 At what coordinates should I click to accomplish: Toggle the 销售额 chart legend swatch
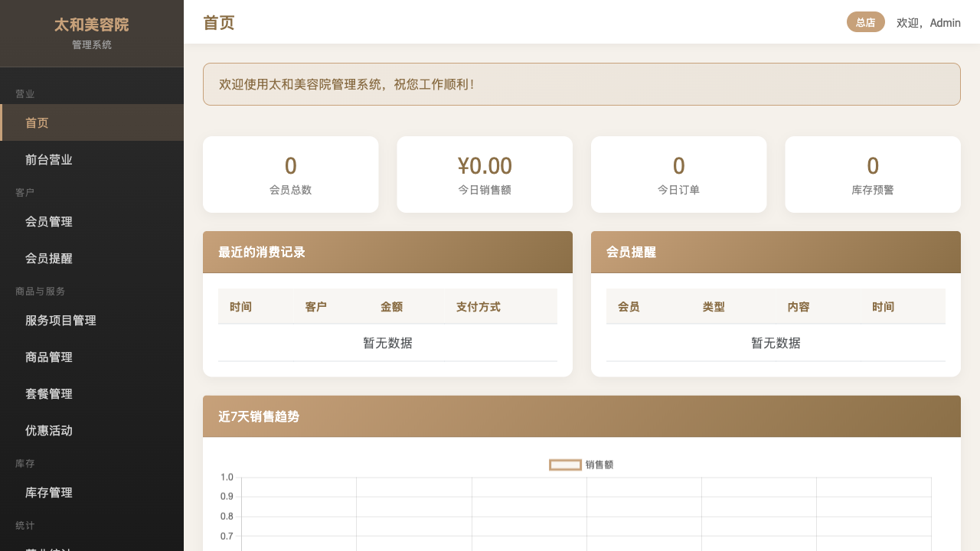(x=565, y=465)
